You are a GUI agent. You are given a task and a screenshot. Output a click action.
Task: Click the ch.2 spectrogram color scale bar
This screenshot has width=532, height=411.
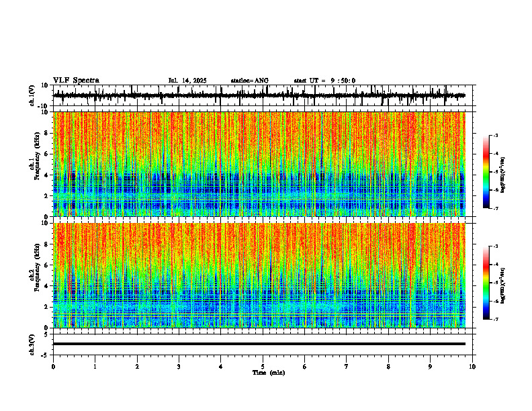[x=486, y=283]
